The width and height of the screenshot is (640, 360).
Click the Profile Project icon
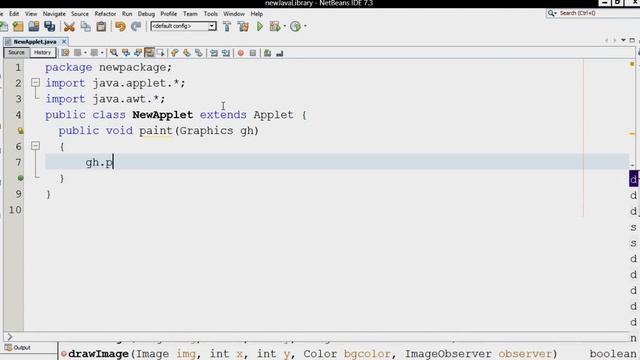pos(295,27)
